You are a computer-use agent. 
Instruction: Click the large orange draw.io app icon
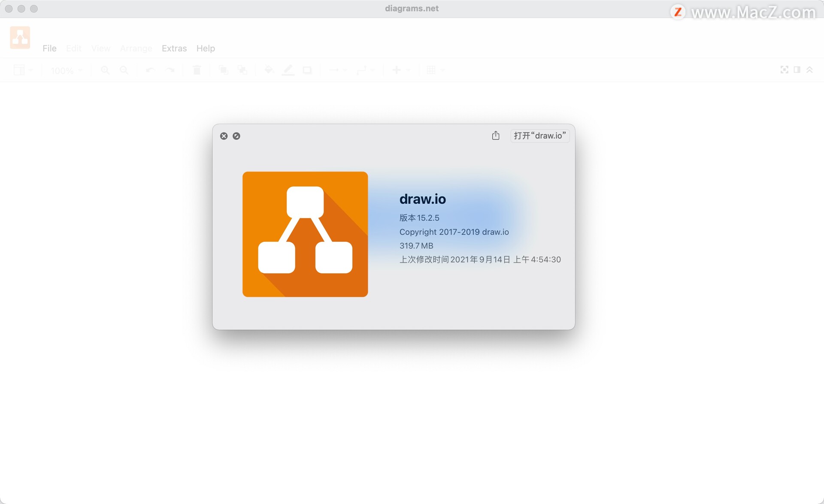point(305,234)
